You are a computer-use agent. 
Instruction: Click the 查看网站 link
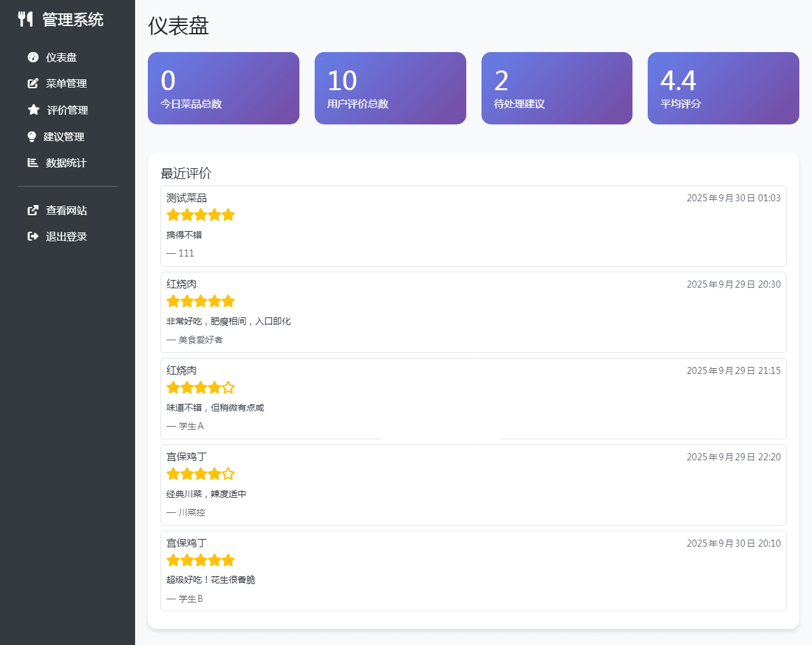pyautogui.click(x=67, y=209)
